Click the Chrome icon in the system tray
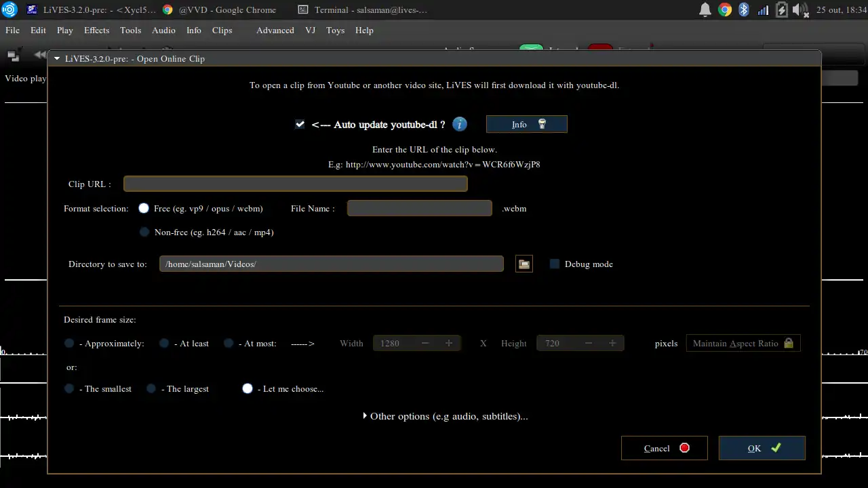 pos(725,9)
